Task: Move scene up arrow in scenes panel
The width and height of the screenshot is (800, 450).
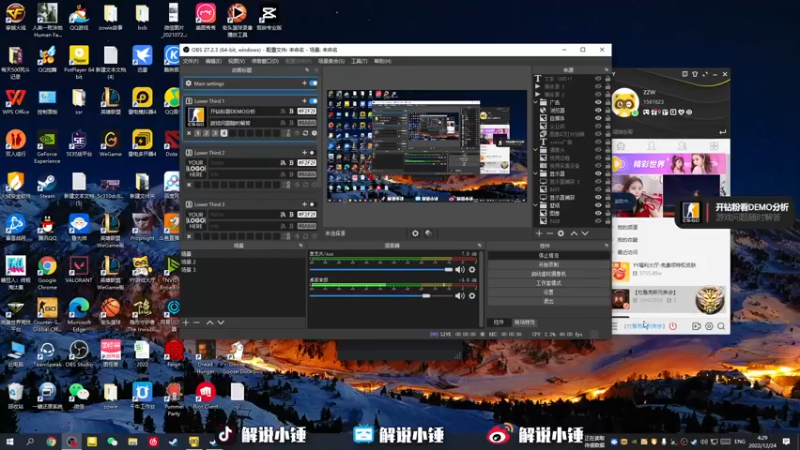Action: [210, 322]
